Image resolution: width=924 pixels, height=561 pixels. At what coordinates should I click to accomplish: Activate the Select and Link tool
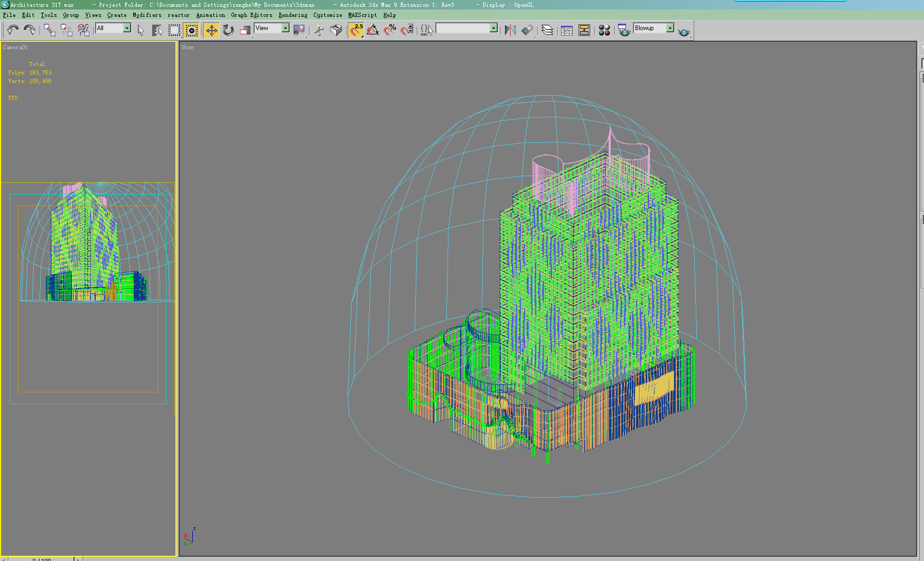point(50,30)
